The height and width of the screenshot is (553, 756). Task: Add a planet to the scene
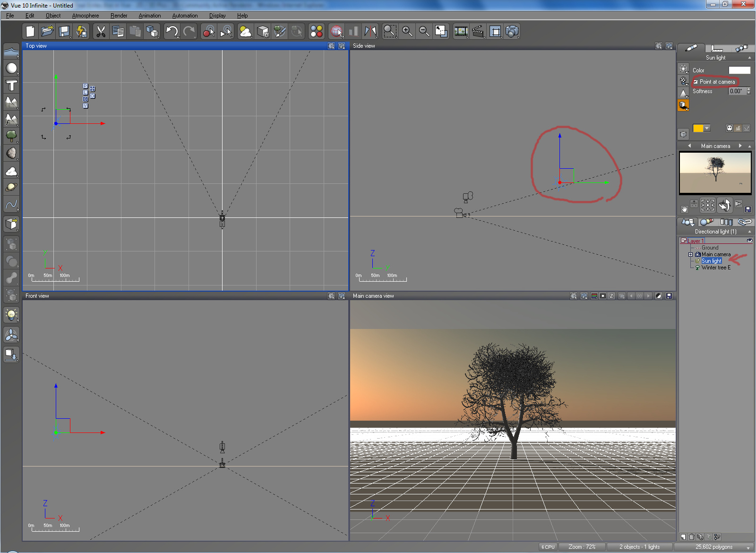(11, 187)
